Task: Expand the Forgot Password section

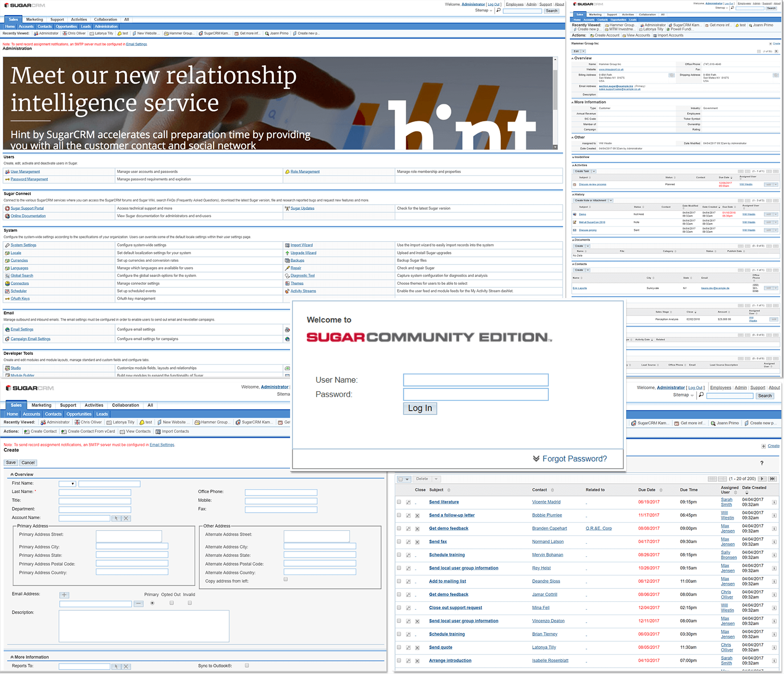Action: tap(570, 459)
